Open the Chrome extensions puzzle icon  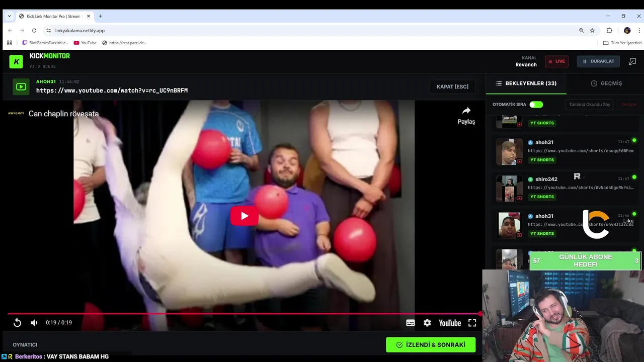click(609, 31)
